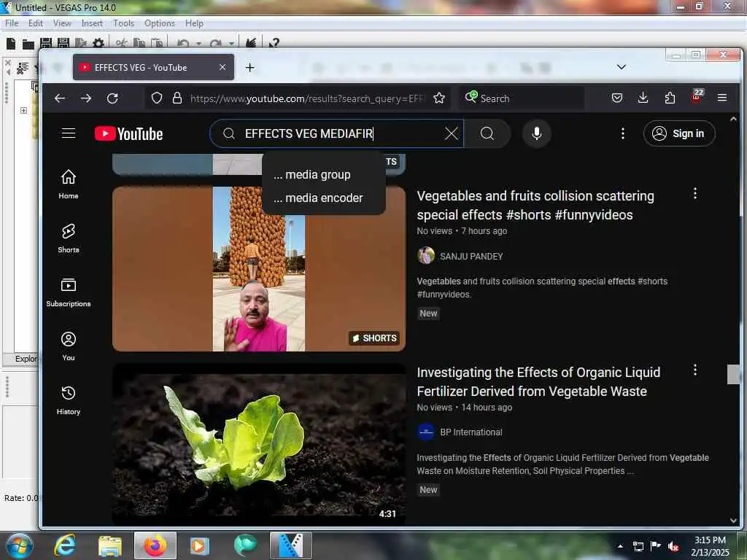Viewport: 747px width, 560px height.
Task: Select '... media group' search suggestion
Action: 312,175
